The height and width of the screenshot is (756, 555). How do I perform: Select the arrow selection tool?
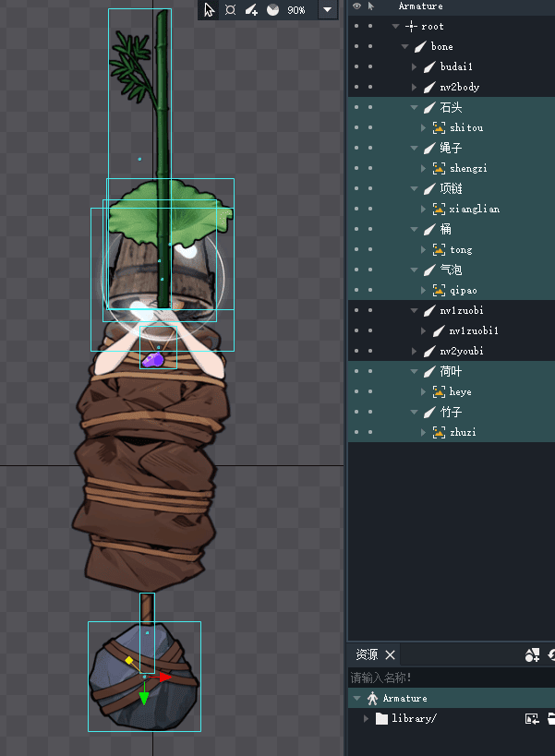click(209, 9)
